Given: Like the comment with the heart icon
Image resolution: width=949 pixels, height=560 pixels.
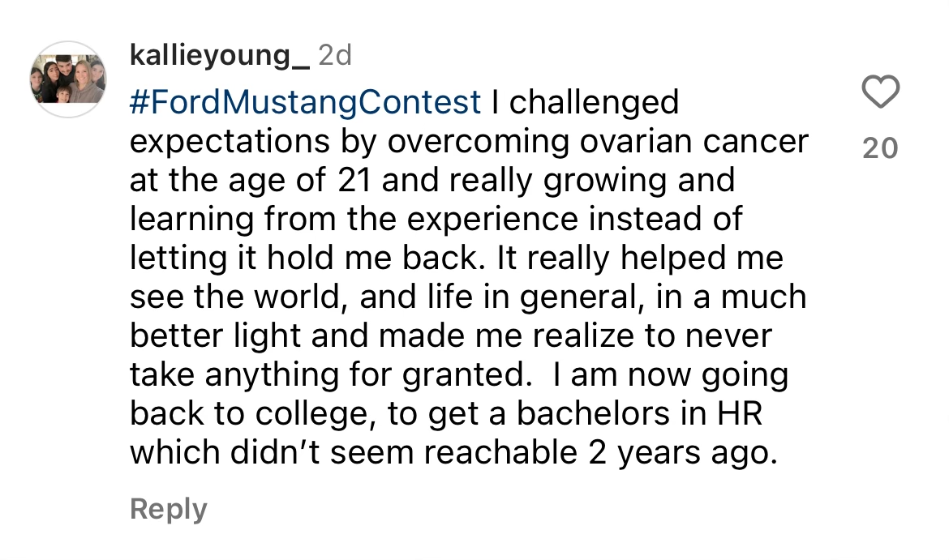Looking at the screenshot, I should click(x=880, y=92).
